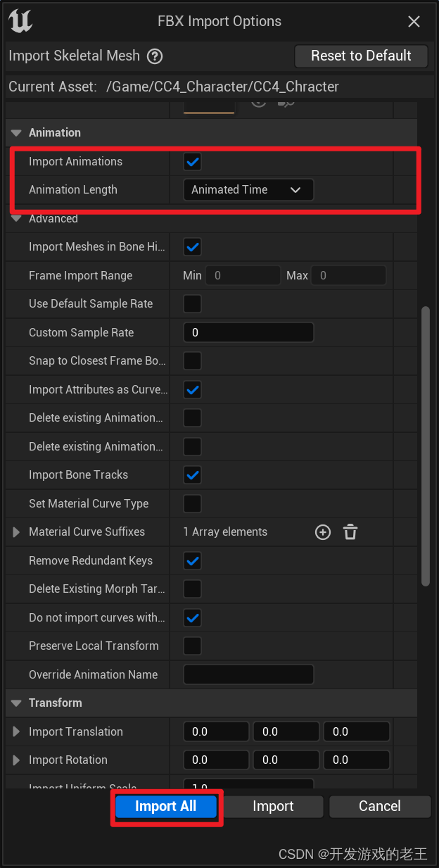
Task: Expand the Import Translation row
Action: (x=16, y=731)
